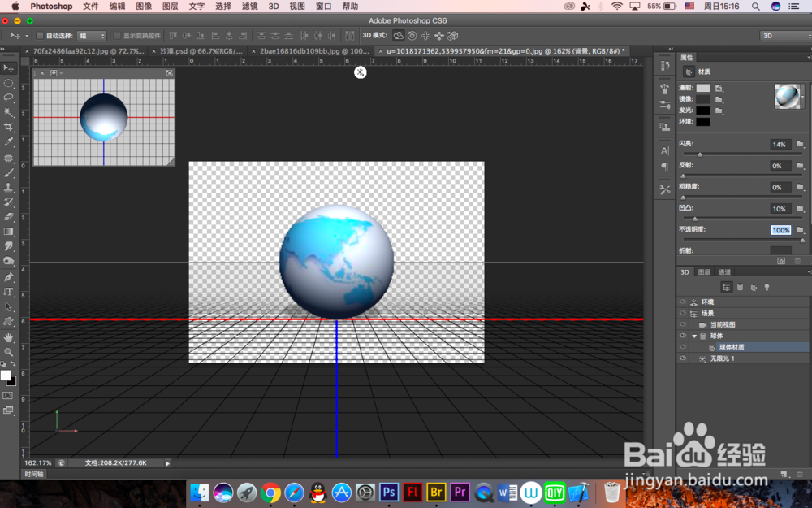Viewport: 812px width, 508px height.
Task: Filter 3D panel by materials
Action: [x=754, y=288]
